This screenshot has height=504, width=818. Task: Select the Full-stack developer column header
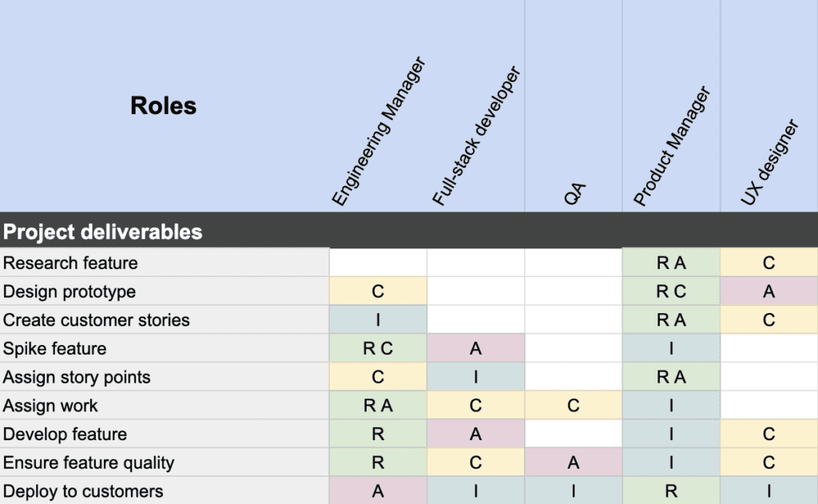476,137
